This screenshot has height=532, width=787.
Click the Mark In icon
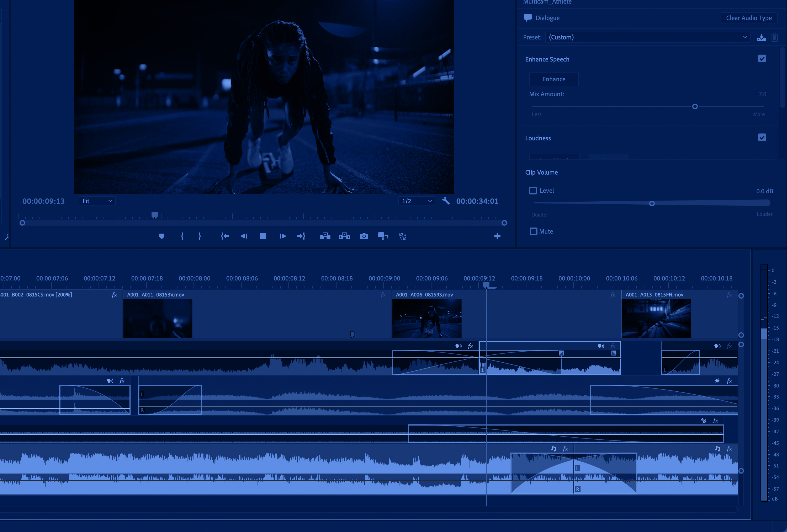(182, 236)
